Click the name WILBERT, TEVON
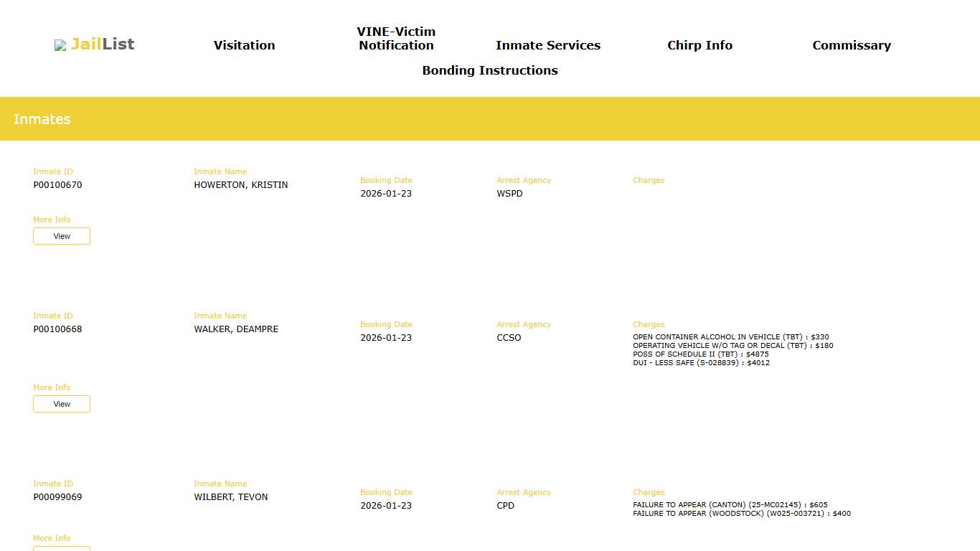The image size is (980, 551). click(230, 497)
